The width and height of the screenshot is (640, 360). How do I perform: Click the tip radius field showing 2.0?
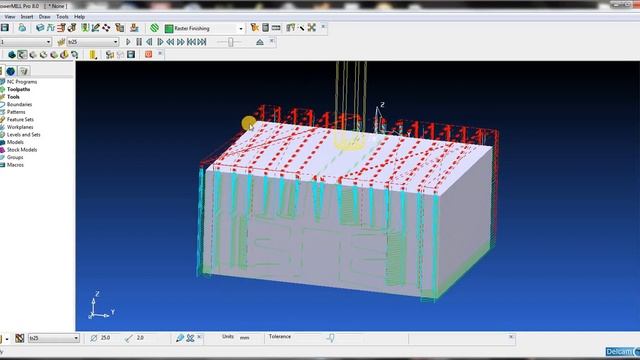point(140,338)
